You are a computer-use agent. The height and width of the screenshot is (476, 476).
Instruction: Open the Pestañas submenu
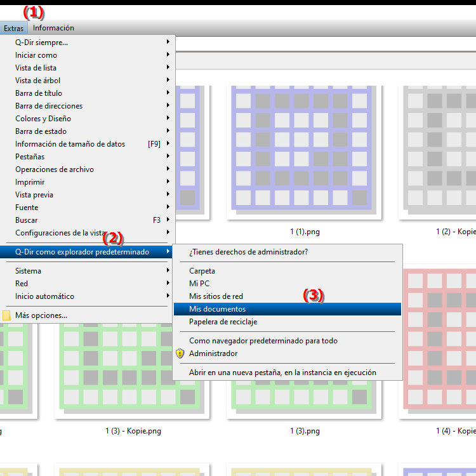[88, 157]
